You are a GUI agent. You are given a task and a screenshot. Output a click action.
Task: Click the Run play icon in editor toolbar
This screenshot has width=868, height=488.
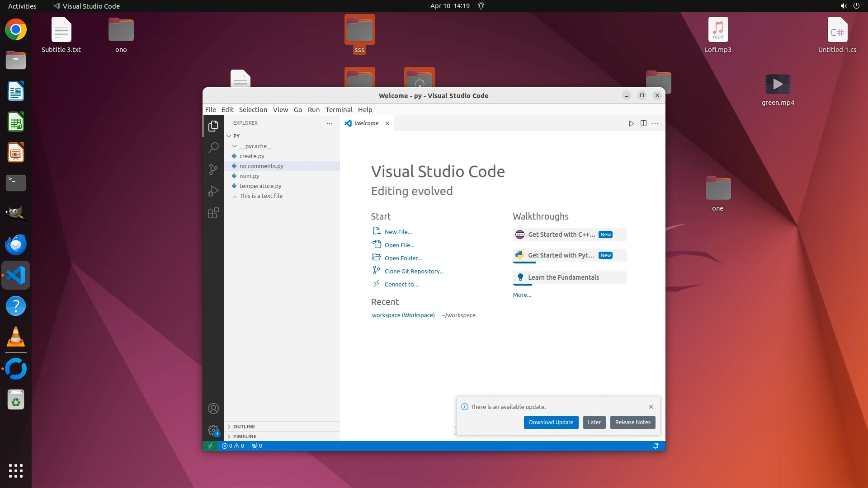631,123
